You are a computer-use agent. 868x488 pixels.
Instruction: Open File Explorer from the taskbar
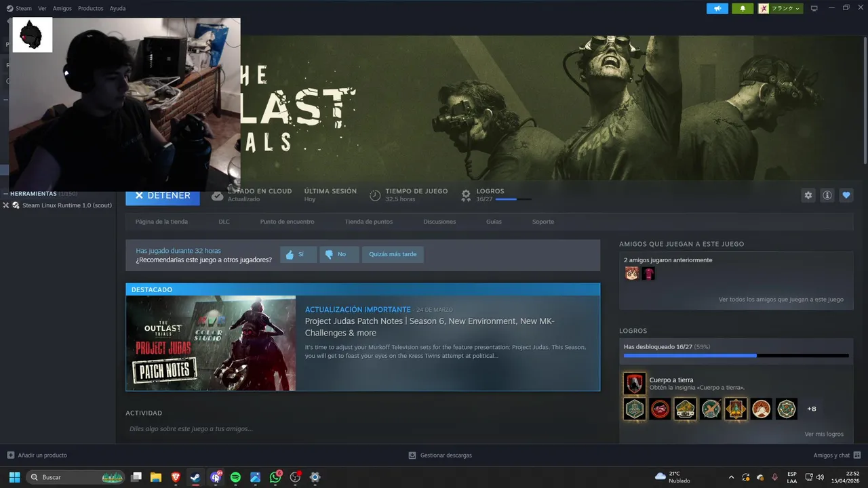point(156,477)
